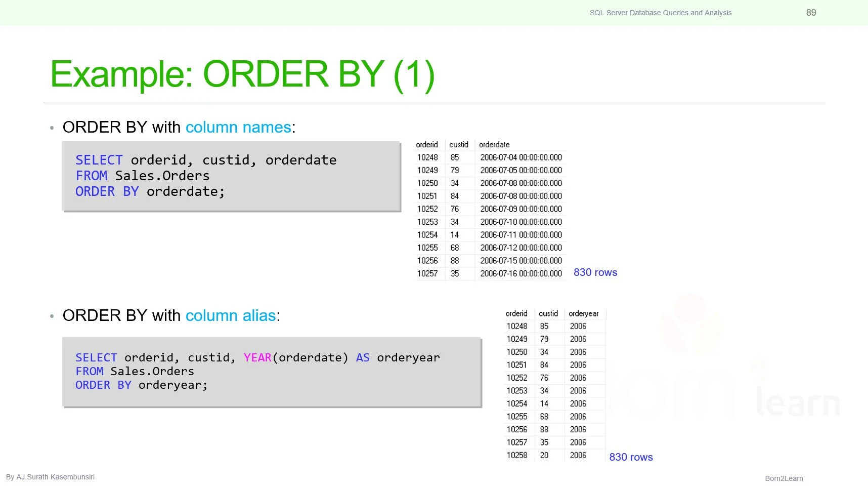Click the 'custid' header in second table
This screenshot has width=868, height=488.
(548, 314)
